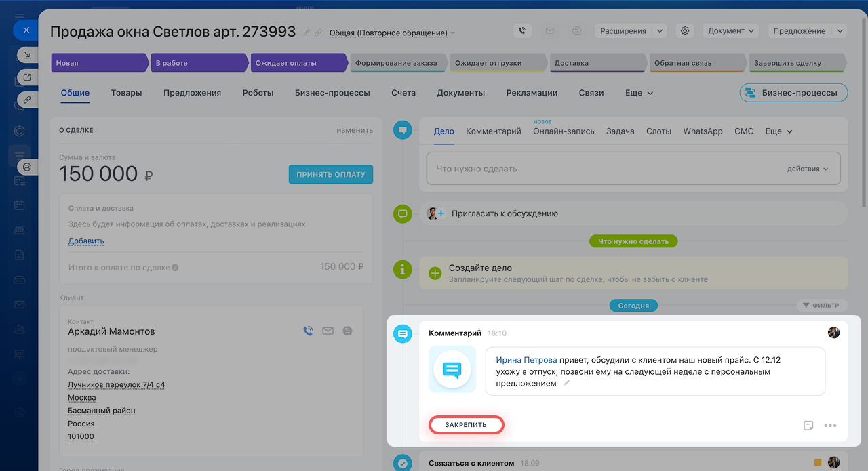The image size is (868, 471).
Task: Open the mail envelope icon in the left sidebar
Action: [20, 304]
